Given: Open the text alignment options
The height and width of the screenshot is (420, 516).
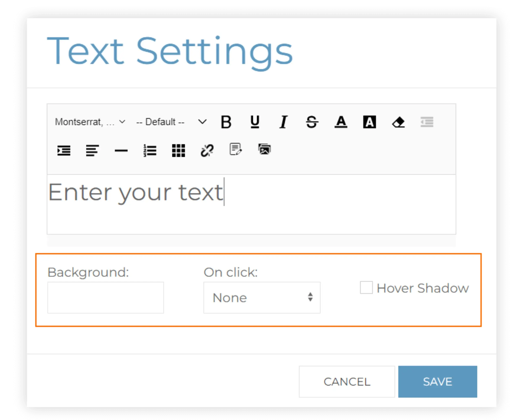Looking at the screenshot, I should pyautogui.click(x=92, y=150).
